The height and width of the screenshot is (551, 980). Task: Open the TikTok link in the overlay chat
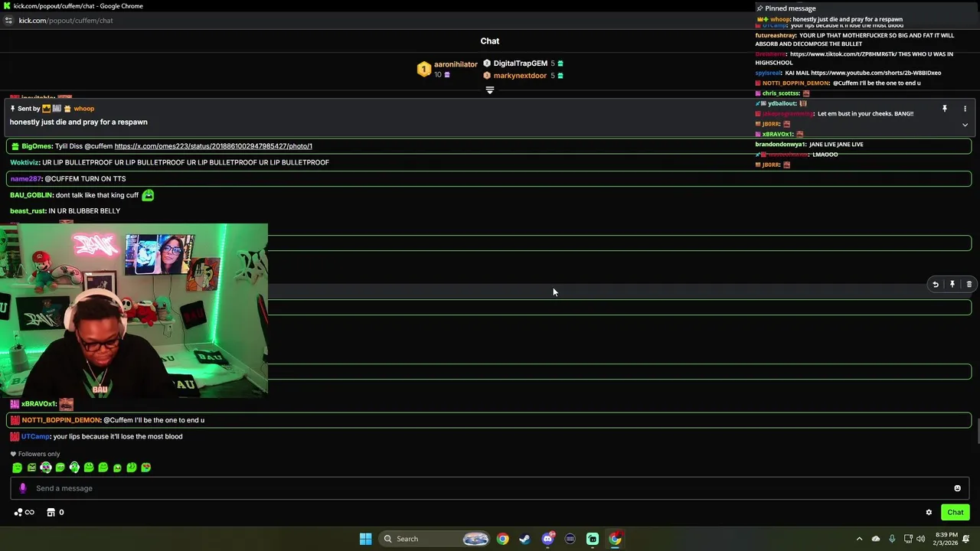click(844, 54)
